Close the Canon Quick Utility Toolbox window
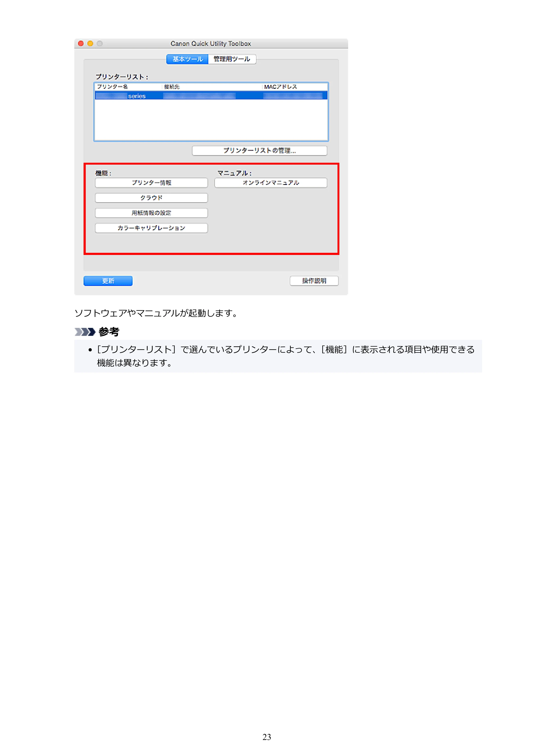Viewport: 534px width, 756px height. point(81,44)
